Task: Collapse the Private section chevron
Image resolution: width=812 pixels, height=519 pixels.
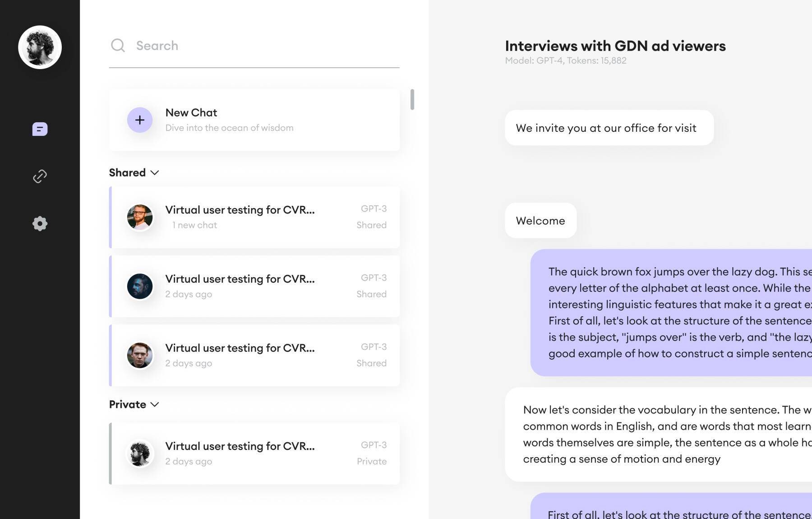Action: [x=155, y=404]
